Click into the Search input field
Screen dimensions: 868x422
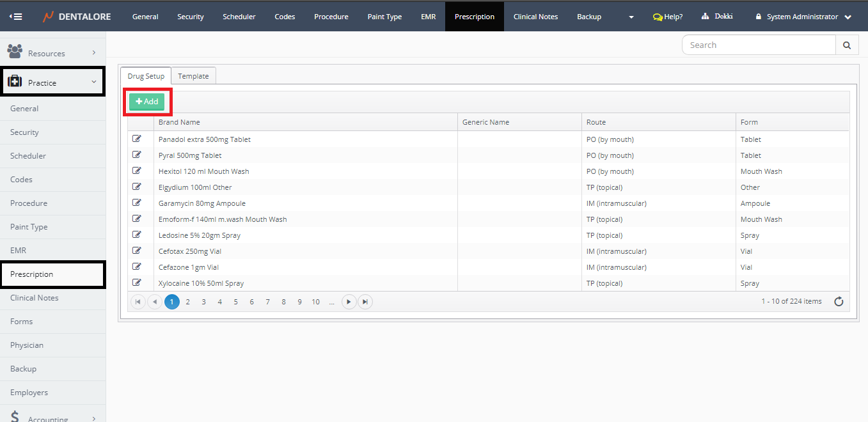click(759, 45)
